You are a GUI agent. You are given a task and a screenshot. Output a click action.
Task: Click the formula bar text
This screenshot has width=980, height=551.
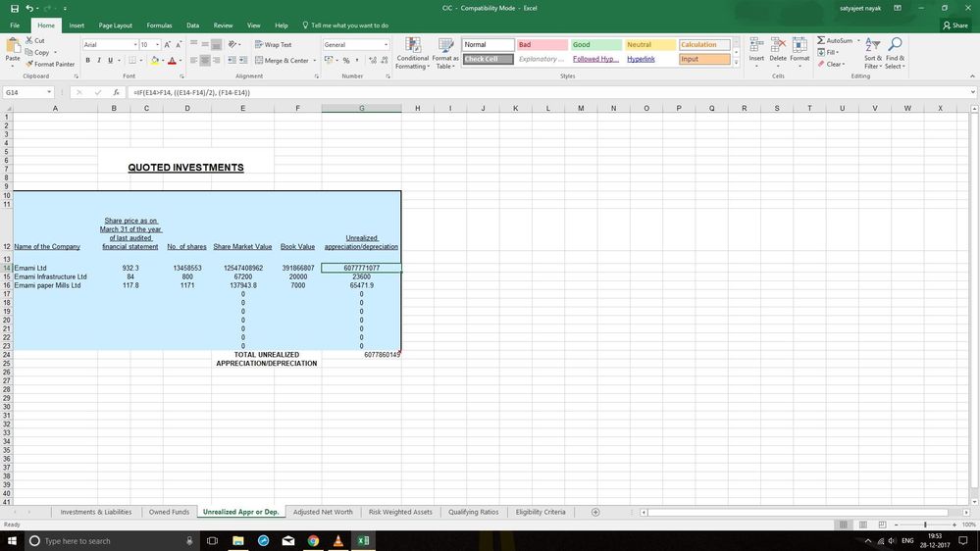click(191, 92)
